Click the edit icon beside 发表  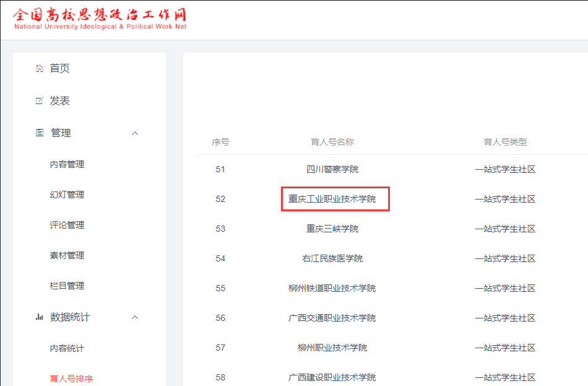click(x=40, y=101)
